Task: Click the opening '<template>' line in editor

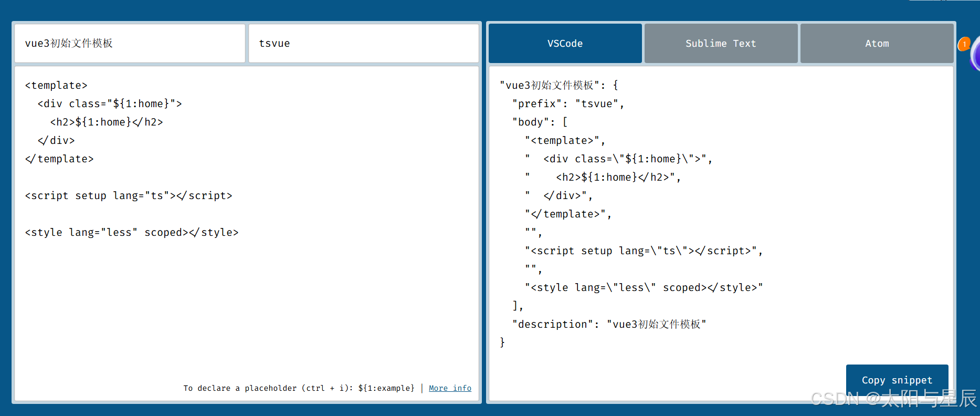Action: [x=56, y=85]
